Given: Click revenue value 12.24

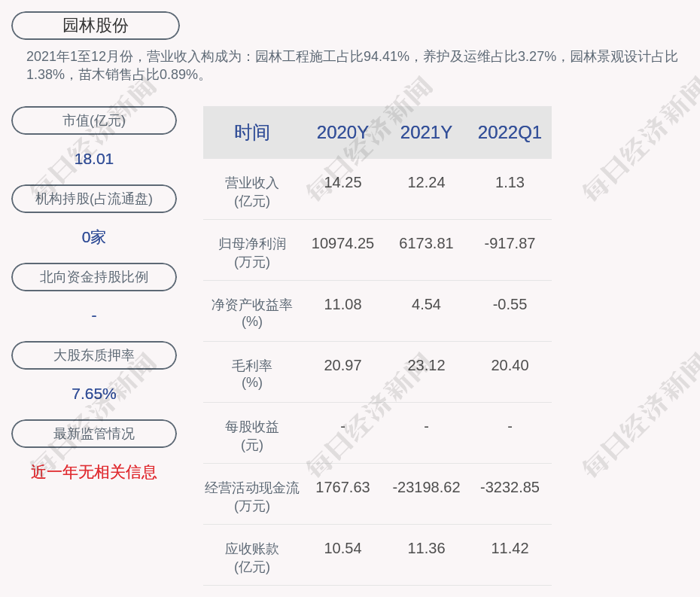Looking at the screenshot, I should tap(426, 183).
